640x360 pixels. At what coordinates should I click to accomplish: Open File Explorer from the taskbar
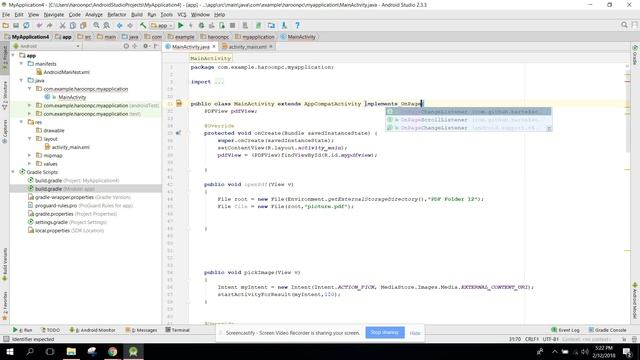(71, 351)
